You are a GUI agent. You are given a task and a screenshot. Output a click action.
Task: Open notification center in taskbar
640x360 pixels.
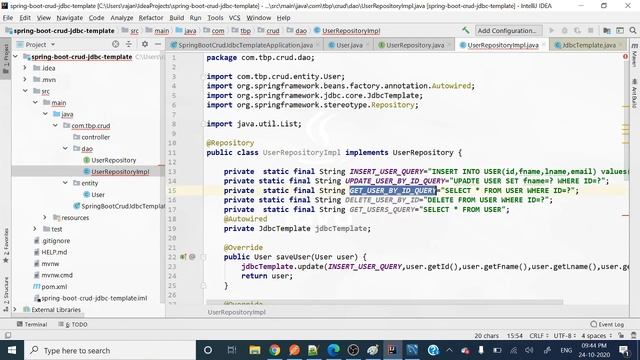pyautogui.click(x=624, y=350)
